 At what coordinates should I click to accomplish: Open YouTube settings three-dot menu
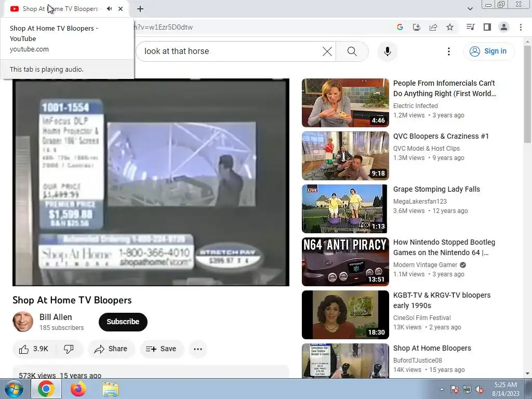448,51
